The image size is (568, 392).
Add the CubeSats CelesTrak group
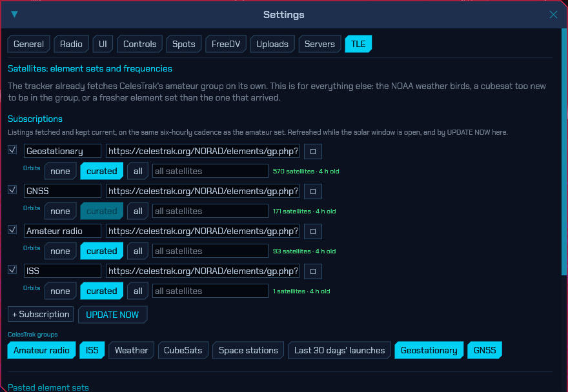tap(183, 350)
